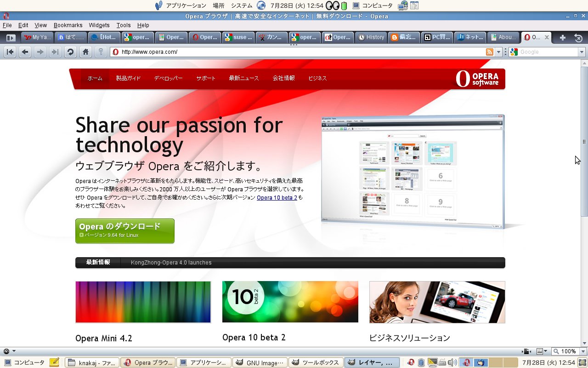Switch to the Abou... tab
588x368 pixels.
point(503,37)
